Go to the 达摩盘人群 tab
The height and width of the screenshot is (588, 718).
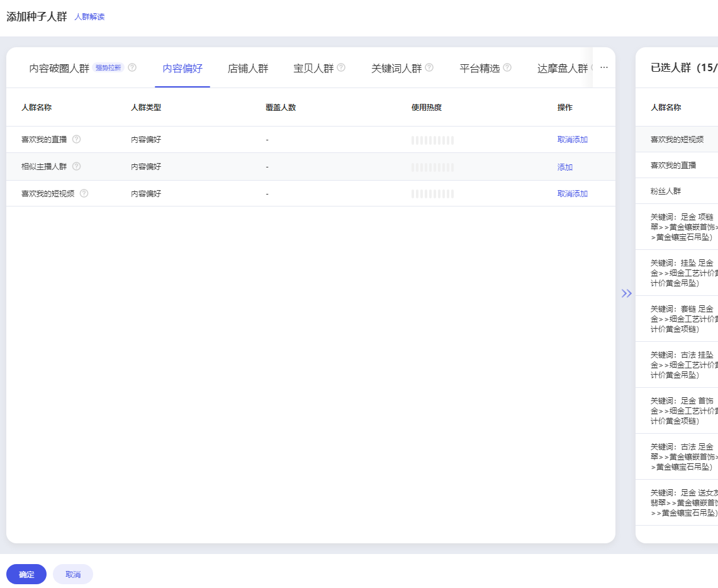(x=562, y=69)
